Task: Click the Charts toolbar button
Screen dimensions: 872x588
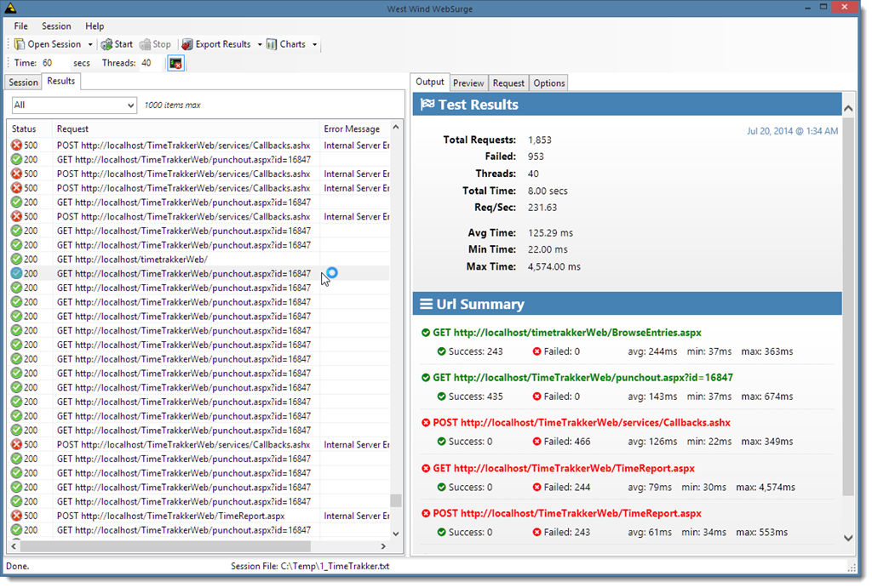Action: [286, 44]
